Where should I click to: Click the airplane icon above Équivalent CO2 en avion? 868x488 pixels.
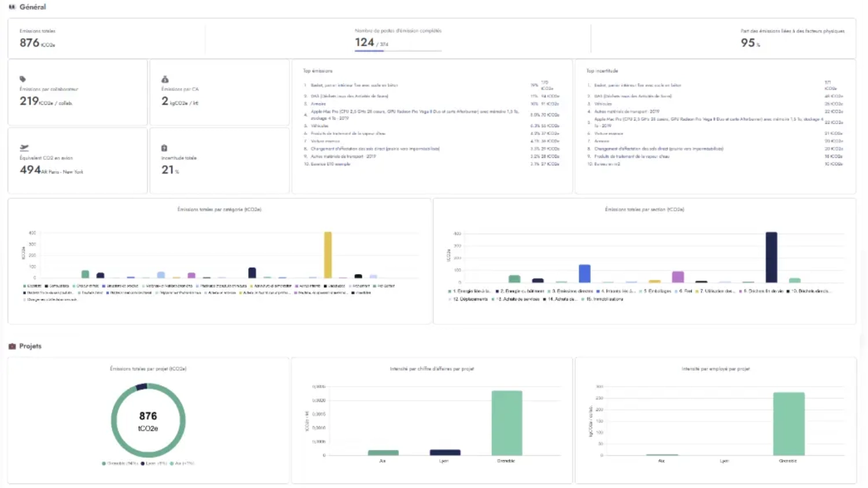coord(24,148)
